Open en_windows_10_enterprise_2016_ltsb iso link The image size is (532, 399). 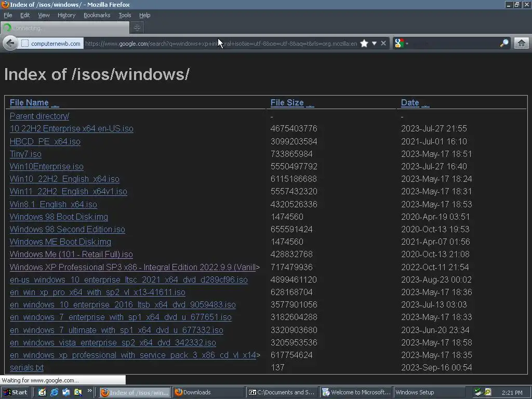[x=123, y=304]
